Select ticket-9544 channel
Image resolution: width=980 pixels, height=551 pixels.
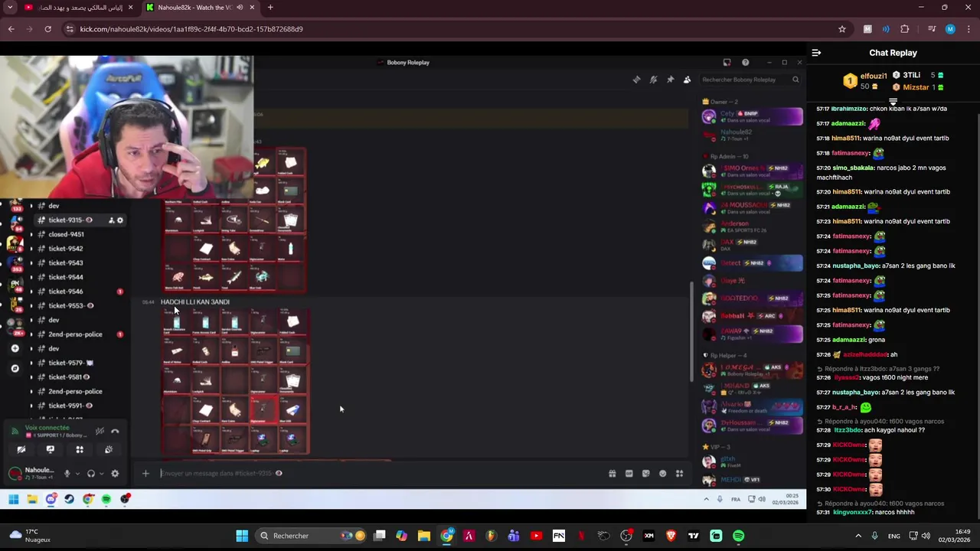pyautogui.click(x=66, y=277)
